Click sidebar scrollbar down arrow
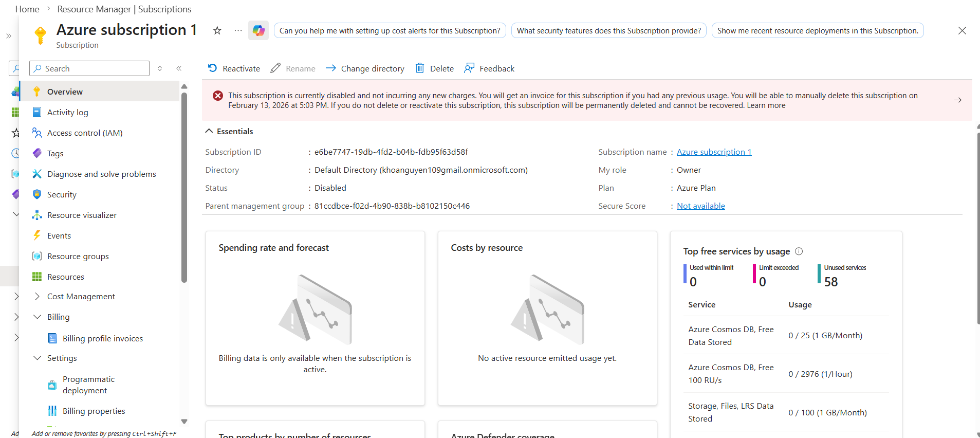980x438 pixels. coord(184,422)
